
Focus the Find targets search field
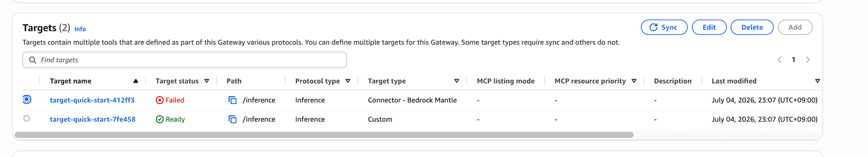184,60
